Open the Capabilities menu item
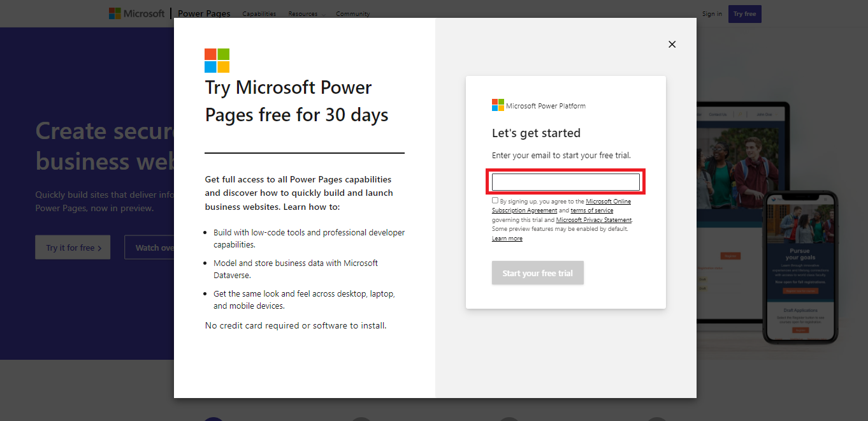This screenshot has height=421, width=868. pos(259,14)
